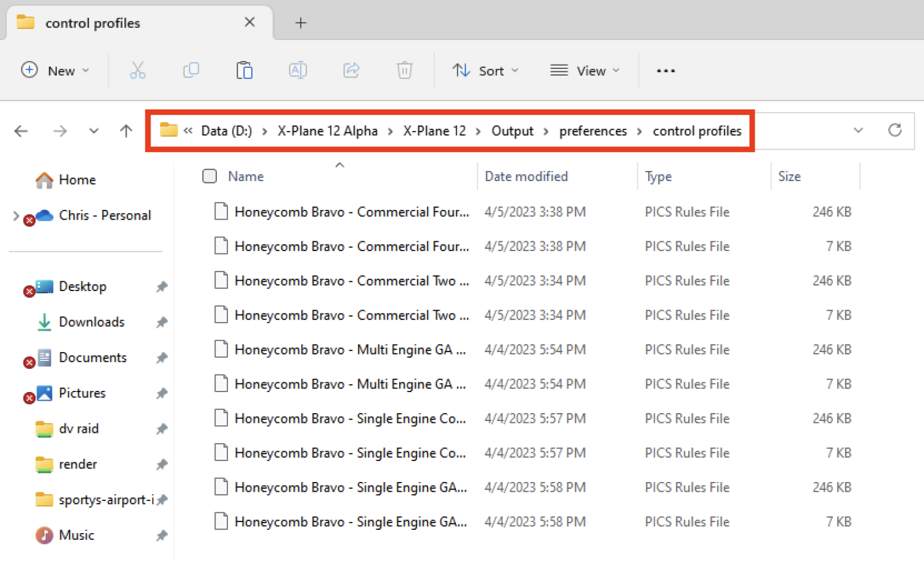
Task: Click the Up navigation arrow
Action: pyautogui.click(x=126, y=130)
